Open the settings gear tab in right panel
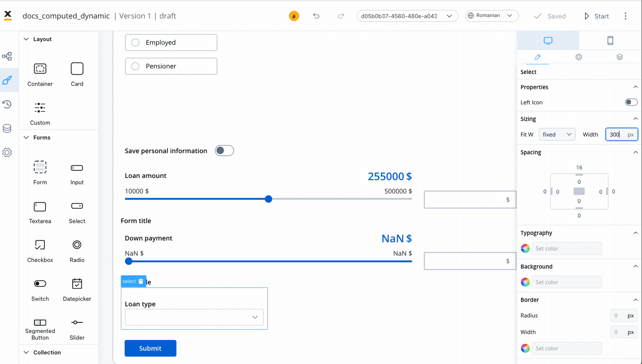 (x=579, y=57)
